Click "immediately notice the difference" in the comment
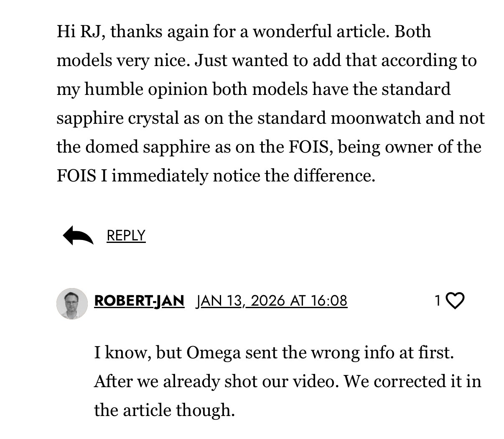The width and height of the screenshot is (504, 439). tap(242, 176)
